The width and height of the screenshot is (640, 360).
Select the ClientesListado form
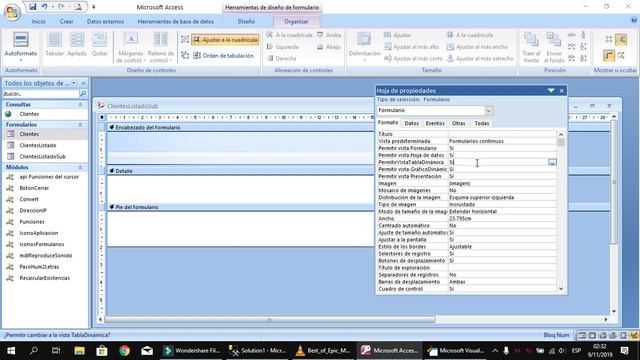(38, 145)
